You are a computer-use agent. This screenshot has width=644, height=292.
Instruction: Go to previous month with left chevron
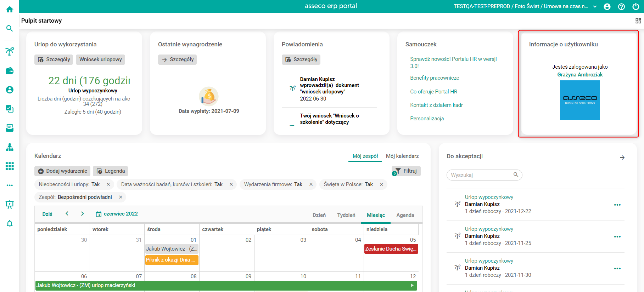coord(67,213)
